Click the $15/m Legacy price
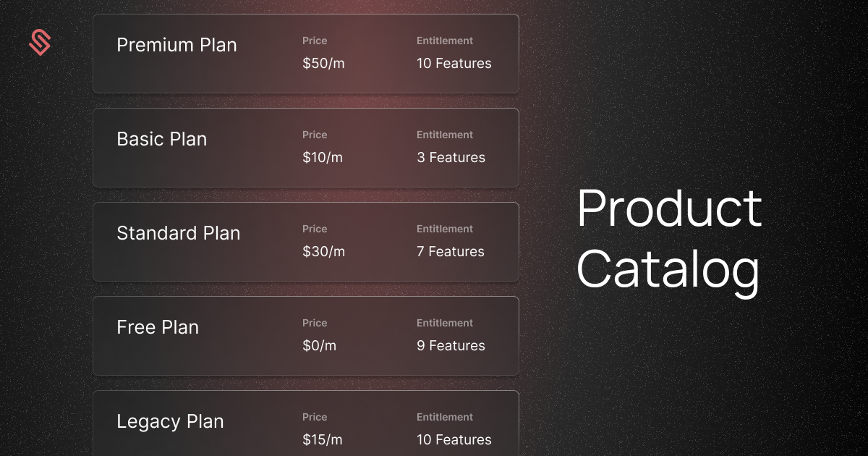 [x=323, y=440]
